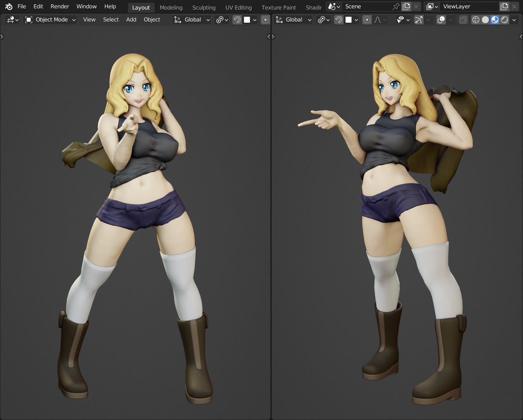Image resolution: width=523 pixels, height=420 pixels.
Task: Open the overlays options dropdown arrow
Action: click(451, 20)
